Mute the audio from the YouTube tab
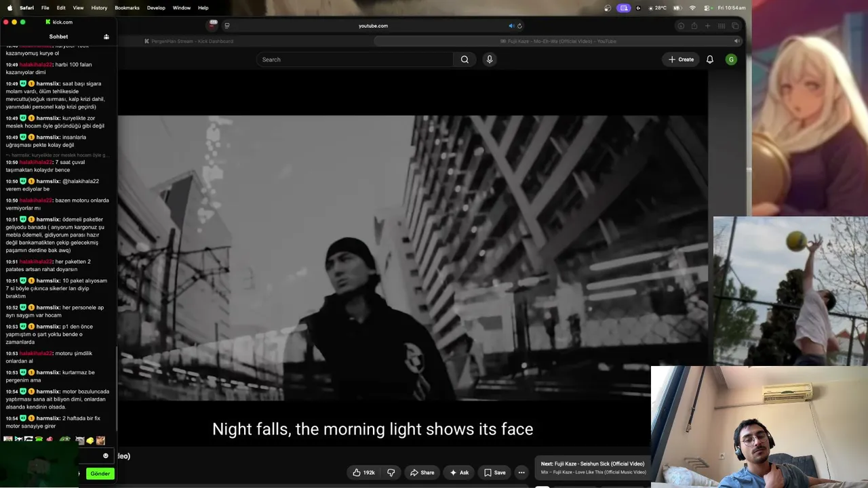This screenshot has height=488, width=868. tap(736, 41)
